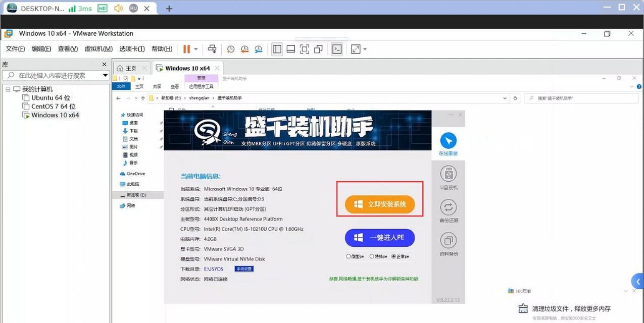644x323 pixels.
Task: Select OneDrive in Explorer navigation pane
Action: (x=132, y=174)
